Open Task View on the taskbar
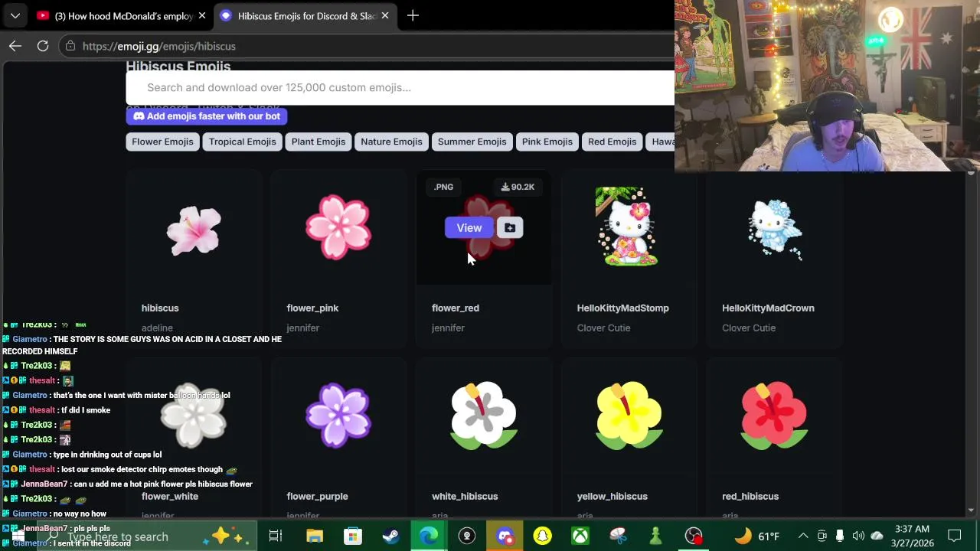The width and height of the screenshot is (980, 551). coord(276,536)
